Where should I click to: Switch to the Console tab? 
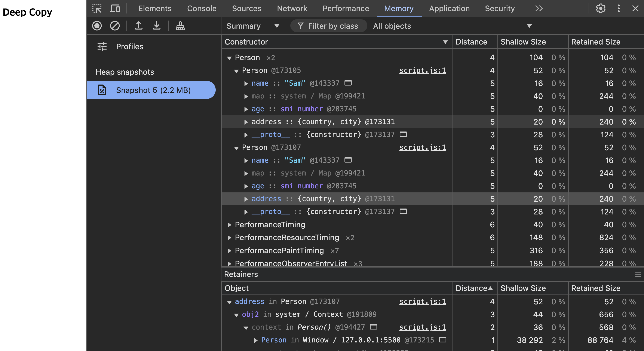[x=202, y=9]
